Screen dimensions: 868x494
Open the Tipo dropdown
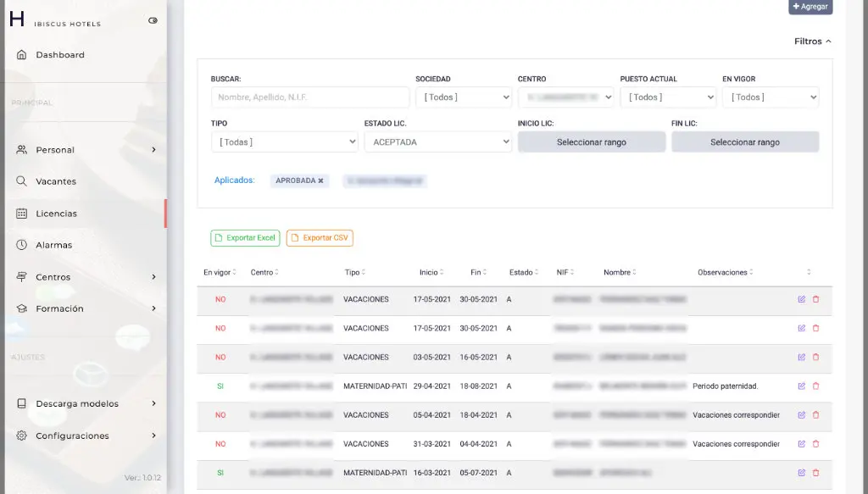click(x=285, y=142)
